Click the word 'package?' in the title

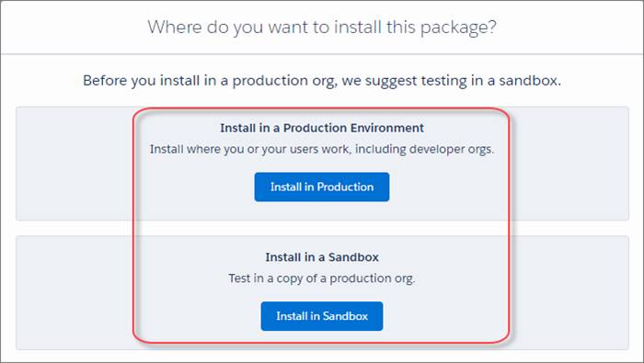(458, 28)
